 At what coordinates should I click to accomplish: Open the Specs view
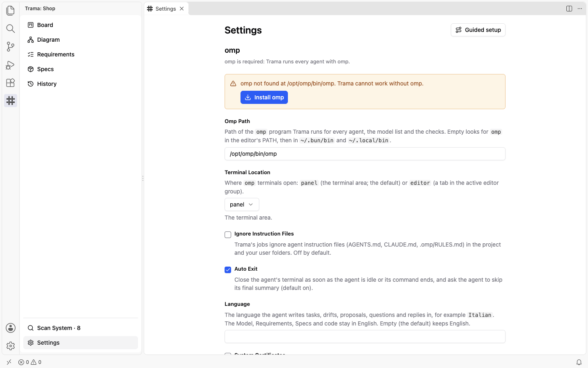80,69
